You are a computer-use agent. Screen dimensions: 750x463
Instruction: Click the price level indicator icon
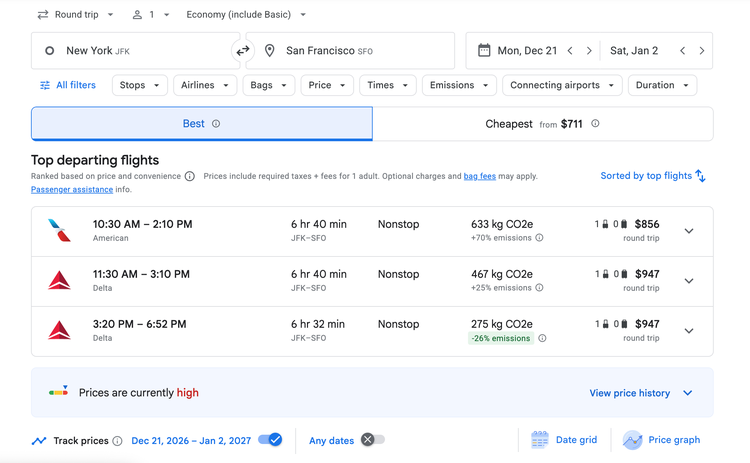tap(58, 392)
